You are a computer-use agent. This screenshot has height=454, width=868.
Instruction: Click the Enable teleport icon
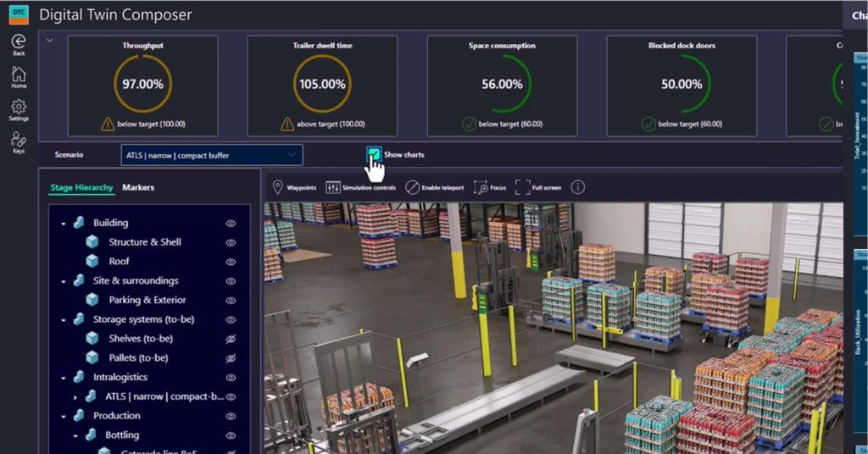click(x=413, y=187)
